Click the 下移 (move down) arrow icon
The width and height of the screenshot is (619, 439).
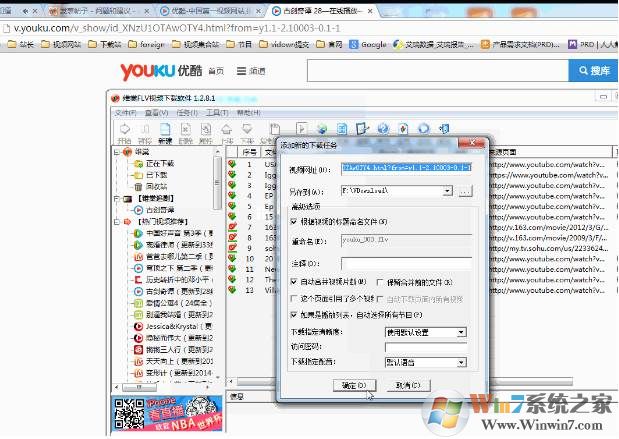246,131
